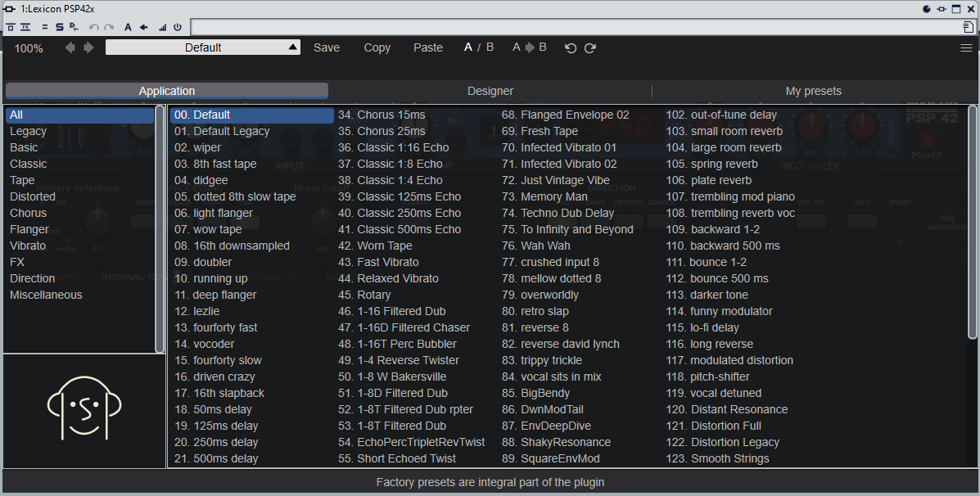The image size is (980, 496).
Task: Click the FX icon in host toolbar
Action: click(x=25, y=27)
